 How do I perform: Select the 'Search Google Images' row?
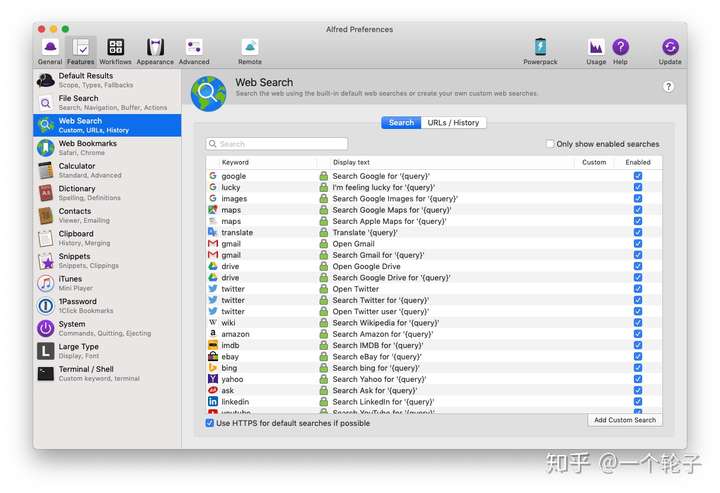pyautogui.click(x=434, y=198)
